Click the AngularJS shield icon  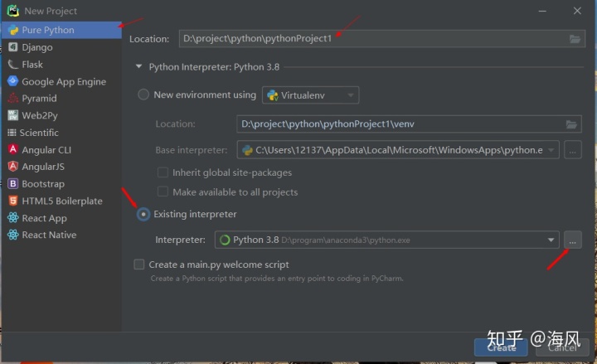(13, 167)
